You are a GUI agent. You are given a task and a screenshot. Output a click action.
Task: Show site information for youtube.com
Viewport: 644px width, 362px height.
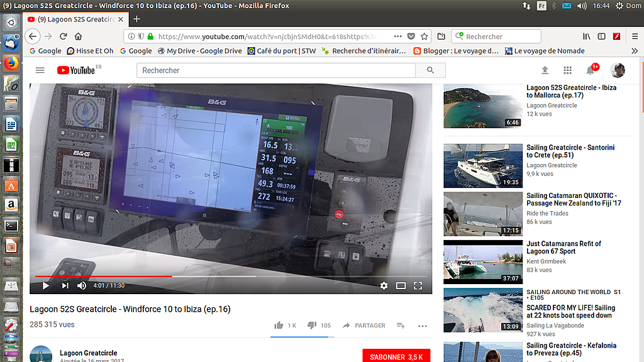131,36
